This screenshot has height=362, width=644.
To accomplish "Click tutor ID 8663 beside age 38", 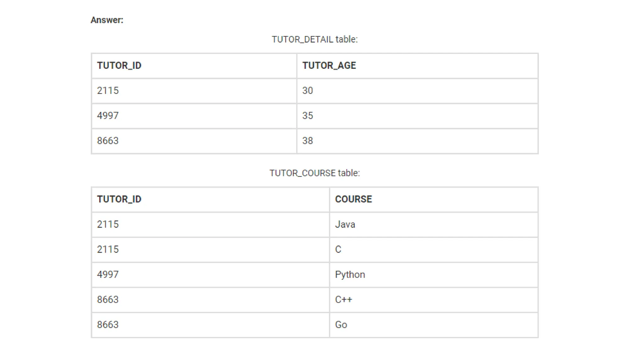I will pos(108,141).
